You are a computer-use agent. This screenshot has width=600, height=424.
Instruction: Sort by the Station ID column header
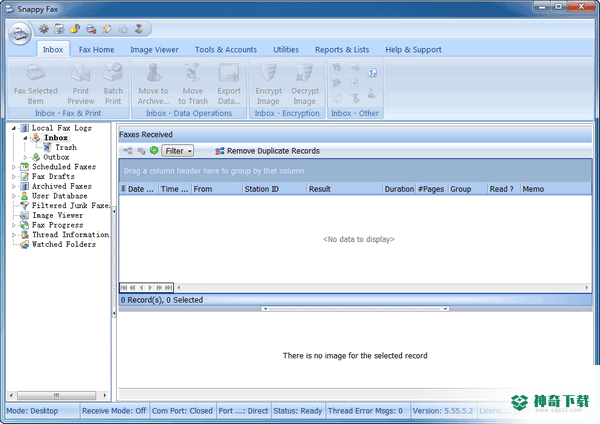pyautogui.click(x=274, y=189)
